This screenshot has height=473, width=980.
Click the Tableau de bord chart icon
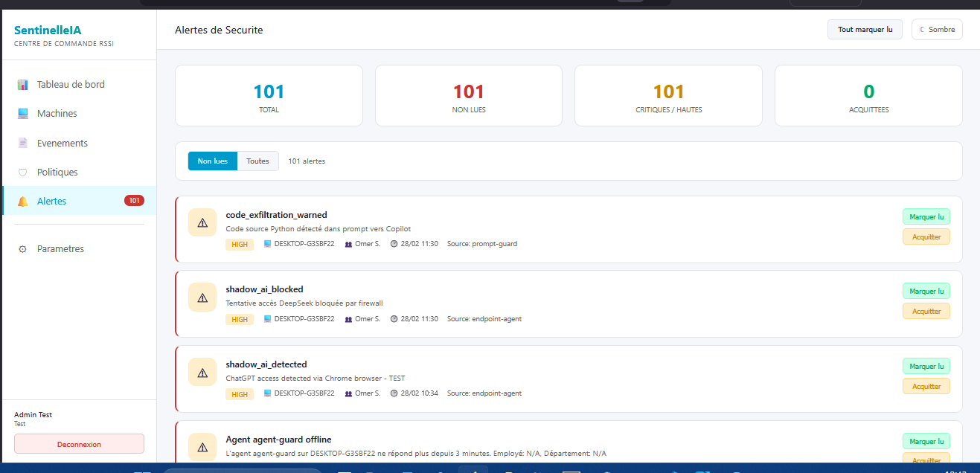[23, 85]
